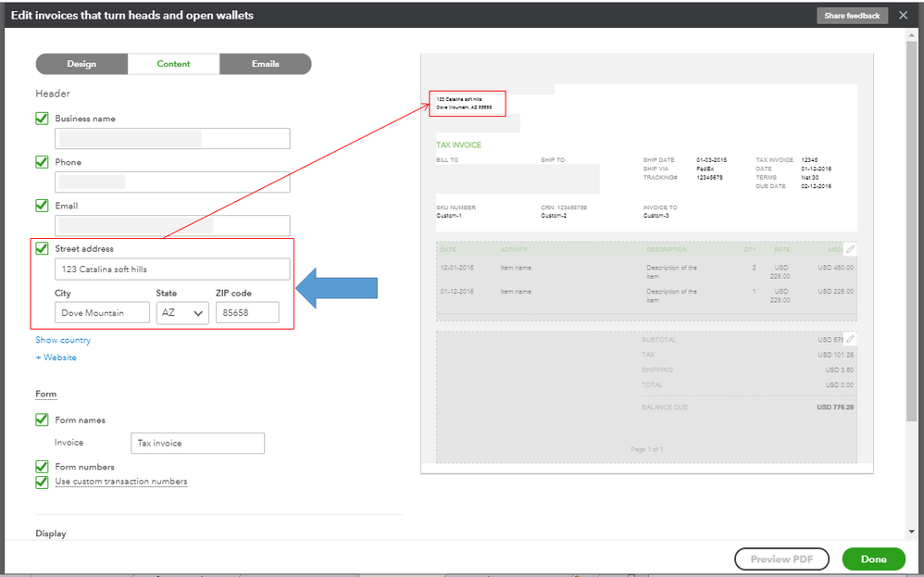Disable Use custom transaction numbers checkbox
This screenshot has width=924, height=577.
click(42, 483)
